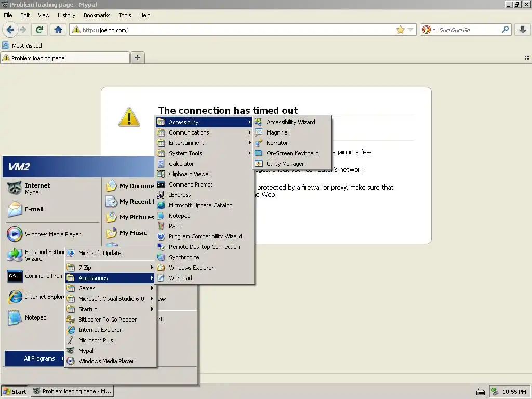
Task: Bookmark this page with the star icon
Action: [x=401, y=30]
